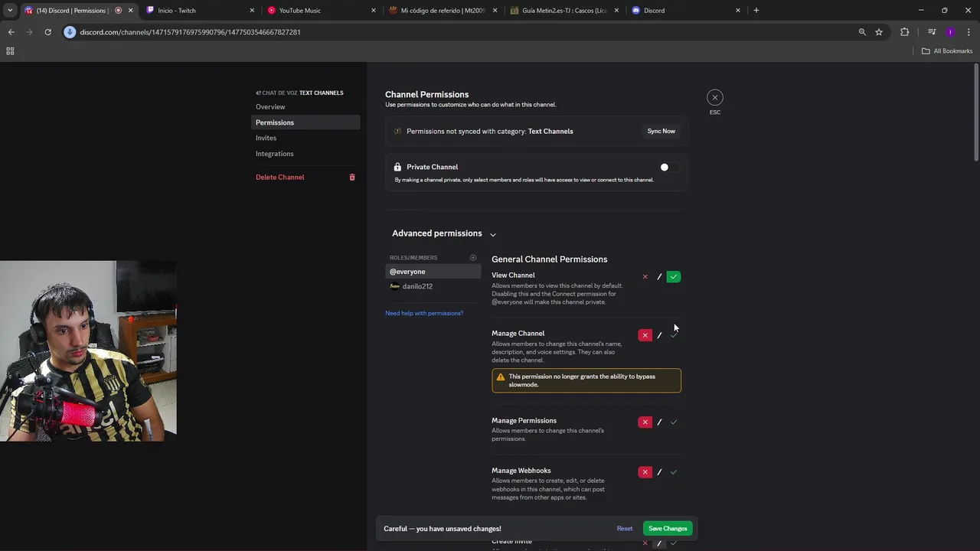This screenshot has width=980, height=551.
Task: Click the lock icon beside Private Channel
Action: pos(397,167)
